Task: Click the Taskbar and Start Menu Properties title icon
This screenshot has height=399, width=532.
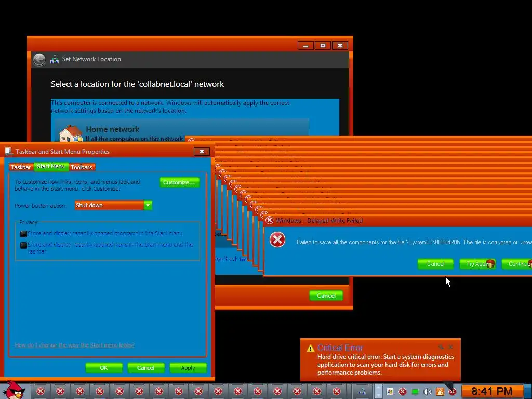Action: 8,151
